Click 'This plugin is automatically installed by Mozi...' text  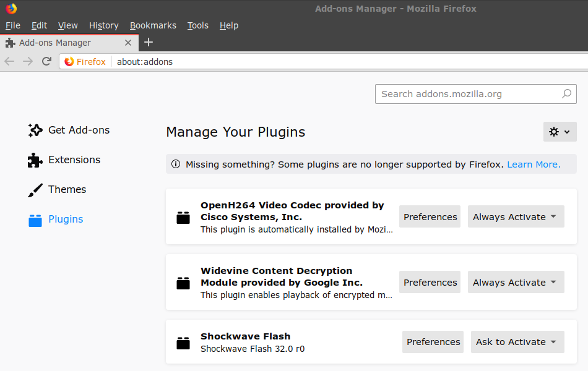(x=296, y=229)
